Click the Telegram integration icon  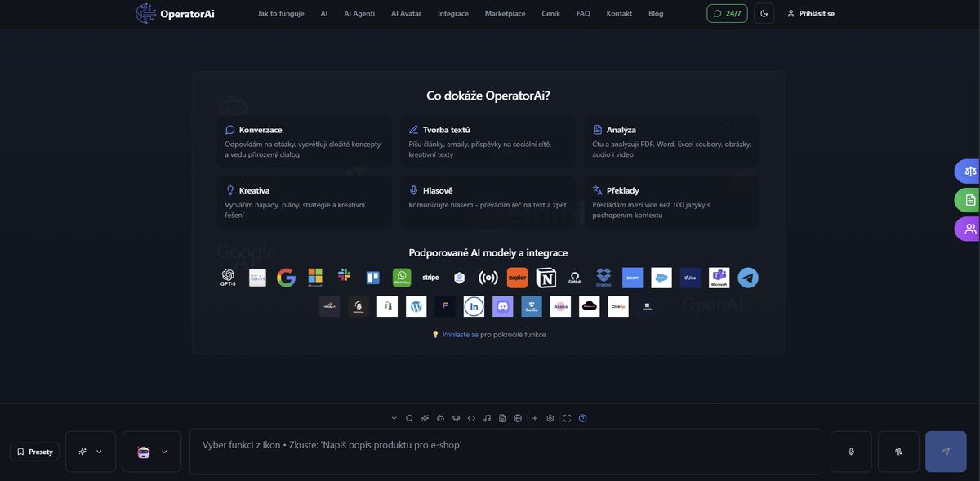tap(748, 278)
